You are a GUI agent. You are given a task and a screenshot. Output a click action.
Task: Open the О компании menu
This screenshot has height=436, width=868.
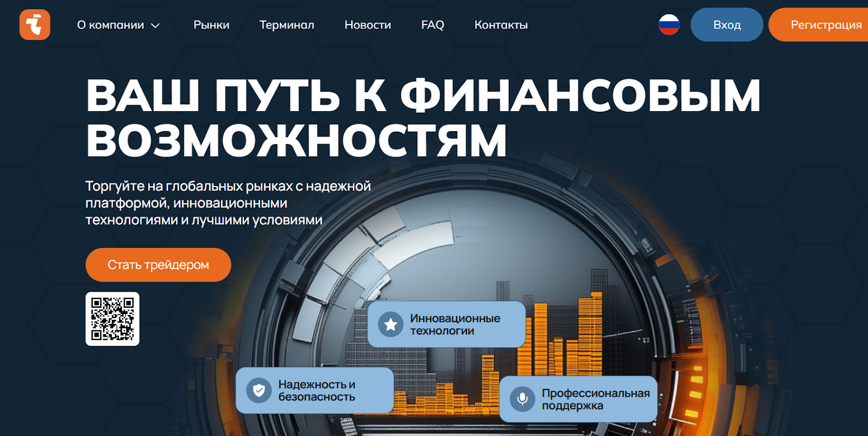118,25
